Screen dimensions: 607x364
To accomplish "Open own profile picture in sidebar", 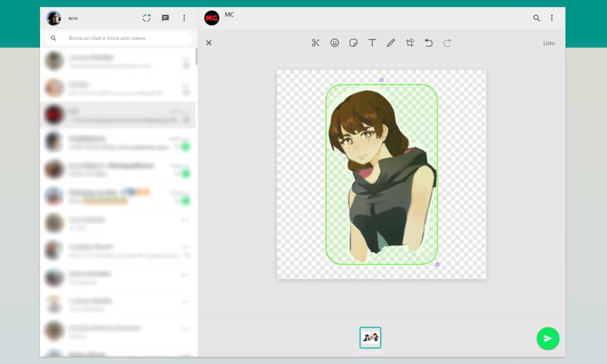I will [x=54, y=18].
